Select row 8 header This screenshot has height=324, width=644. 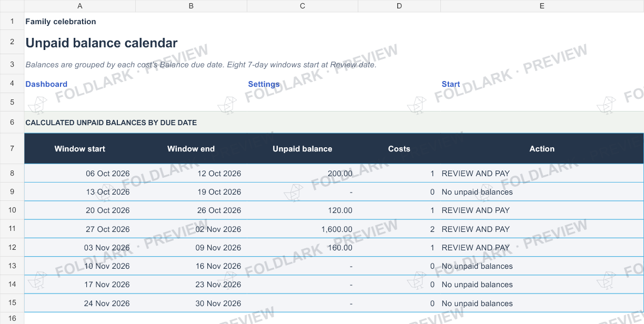point(12,173)
